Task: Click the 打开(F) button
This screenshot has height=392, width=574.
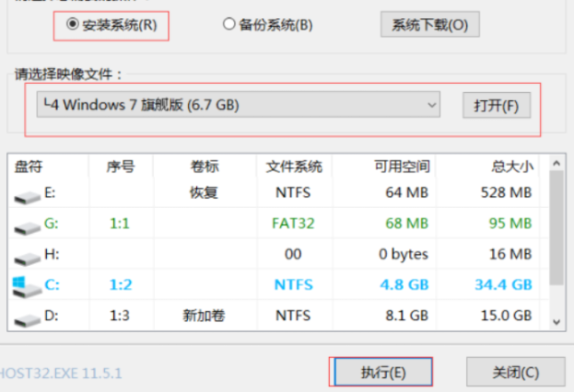Action: click(x=497, y=106)
